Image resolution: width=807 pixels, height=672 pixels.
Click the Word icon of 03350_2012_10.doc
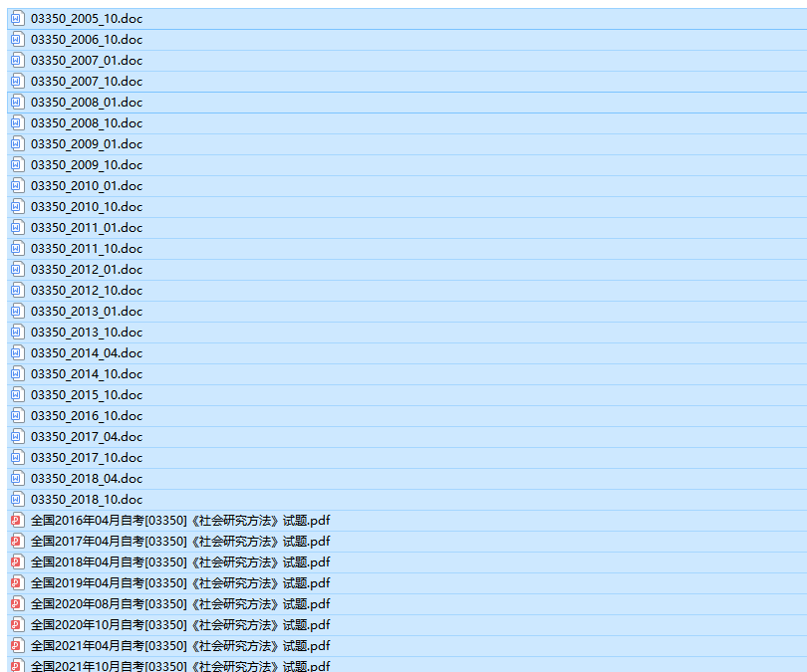click(18, 291)
